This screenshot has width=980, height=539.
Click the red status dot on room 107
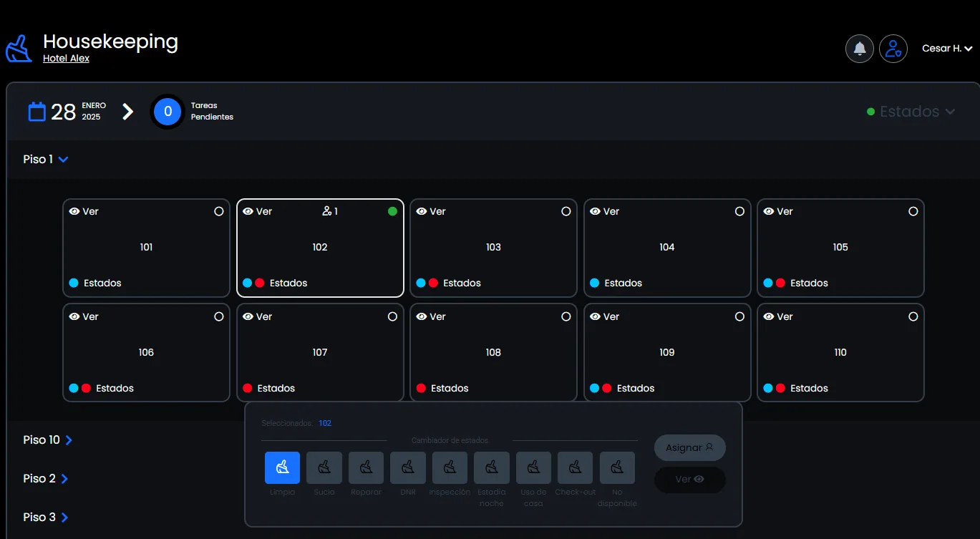tap(248, 388)
